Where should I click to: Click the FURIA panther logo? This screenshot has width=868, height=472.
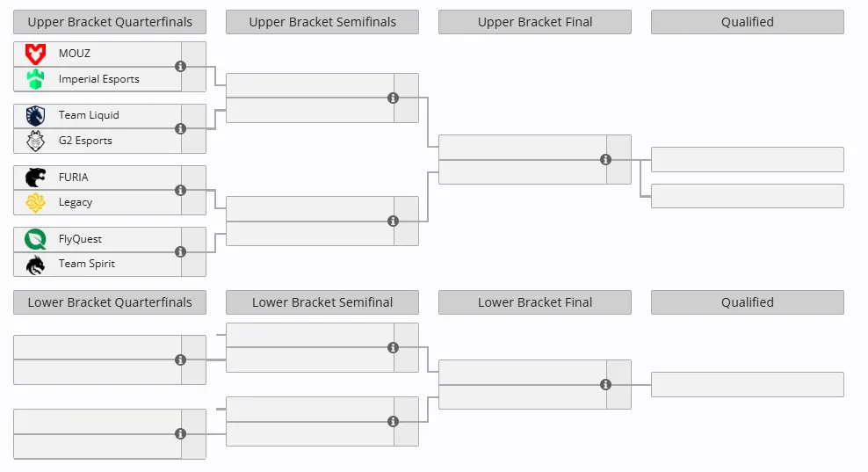click(x=35, y=178)
